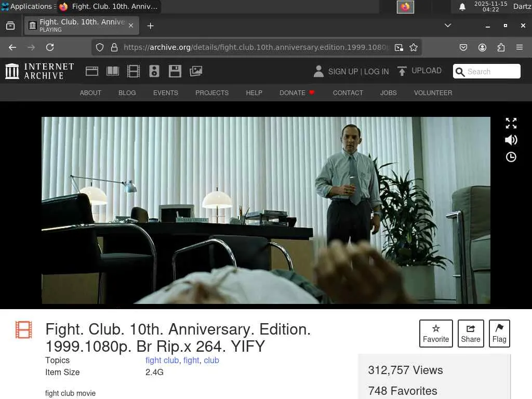Open the EVENTS menu item
Viewport: 532px width, 399px height.
tap(166, 92)
